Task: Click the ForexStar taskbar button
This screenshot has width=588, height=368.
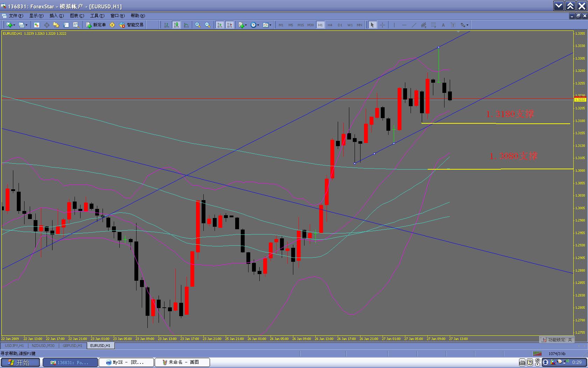Action: (x=70, y=362)
